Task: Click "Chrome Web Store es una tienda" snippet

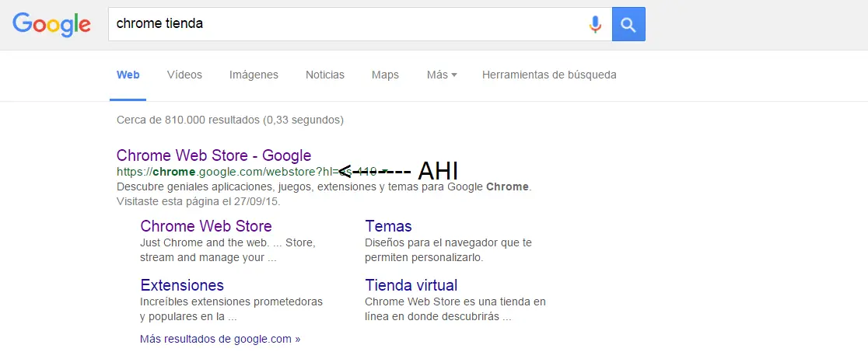Action: tap(455, 309)
